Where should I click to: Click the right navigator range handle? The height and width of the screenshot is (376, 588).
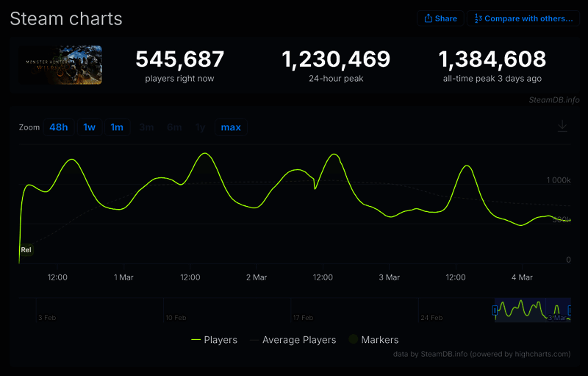(570, 311)
